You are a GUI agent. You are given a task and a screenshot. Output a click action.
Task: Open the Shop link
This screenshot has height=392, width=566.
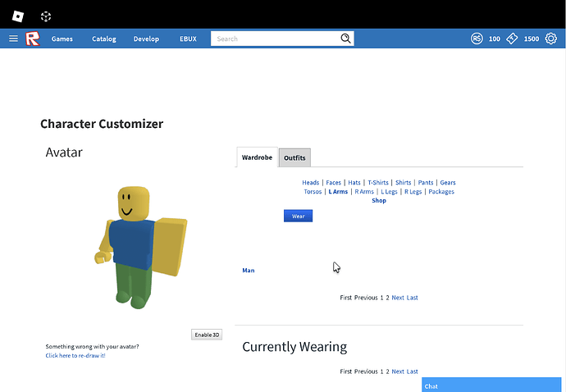click(379, 200)
